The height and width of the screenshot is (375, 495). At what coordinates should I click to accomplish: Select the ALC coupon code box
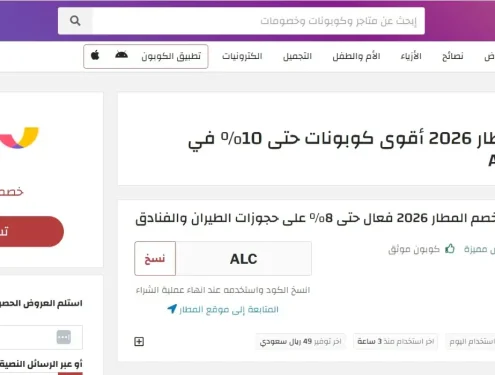click(x=244, y=259)
